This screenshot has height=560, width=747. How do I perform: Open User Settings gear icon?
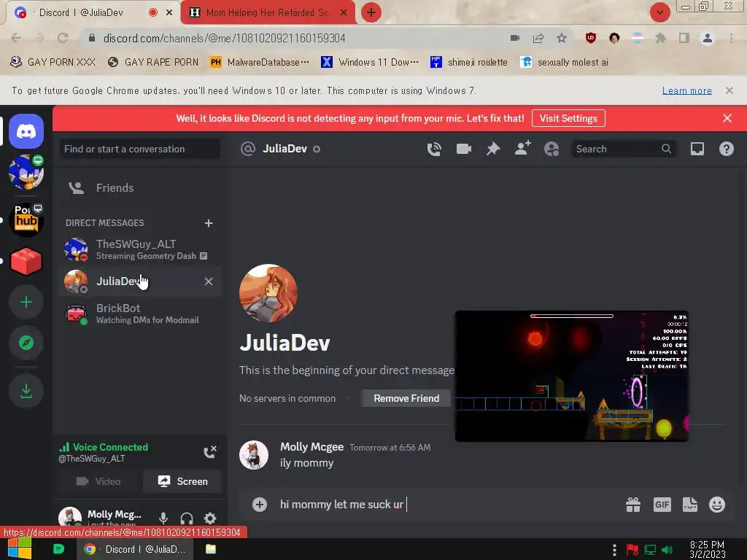[210, 518]
